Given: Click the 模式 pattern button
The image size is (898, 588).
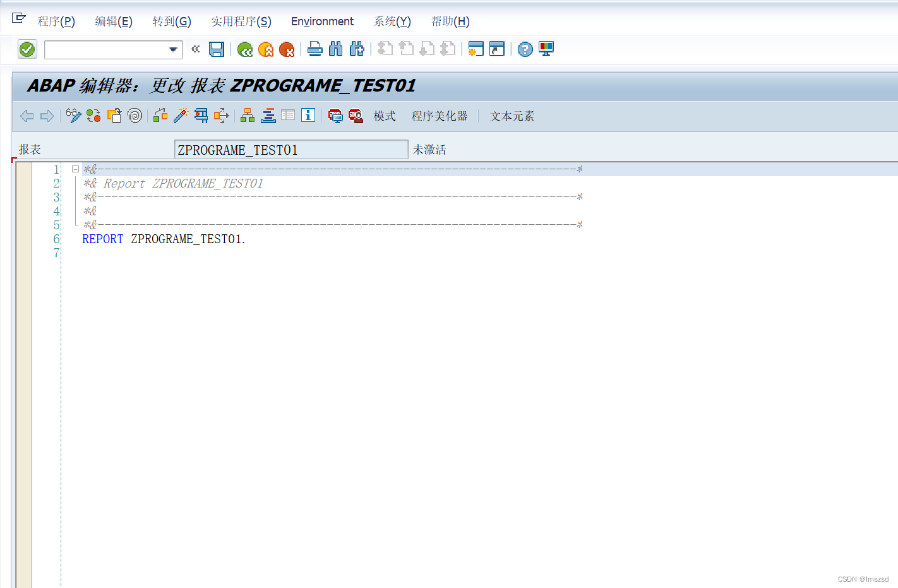Looking at the screenshot, I should coord(385,116).
